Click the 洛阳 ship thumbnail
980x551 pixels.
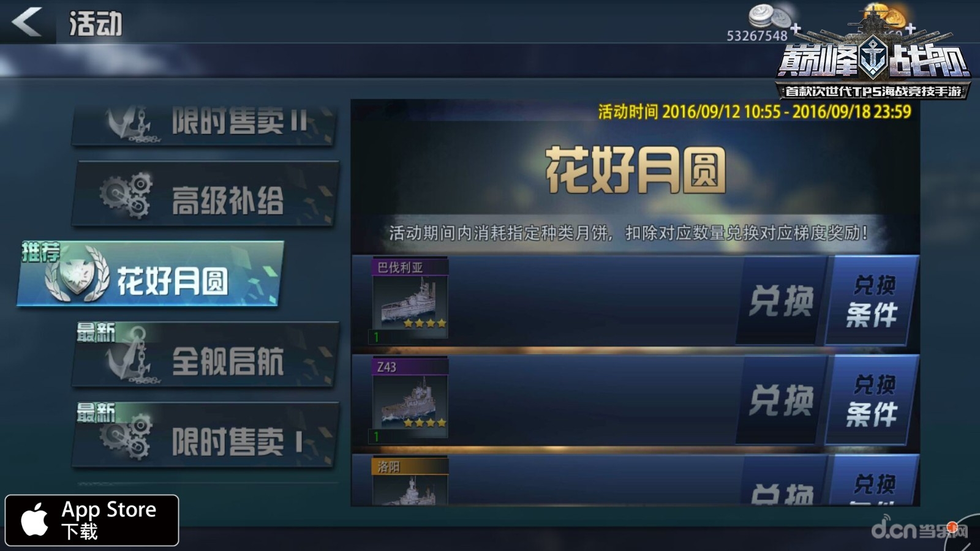click(410, 482)
